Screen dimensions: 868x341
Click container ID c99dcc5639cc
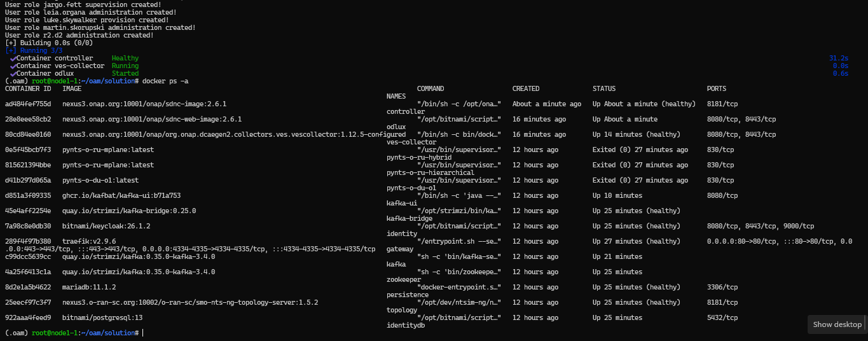pyautogui.click(x=28, y=256)
